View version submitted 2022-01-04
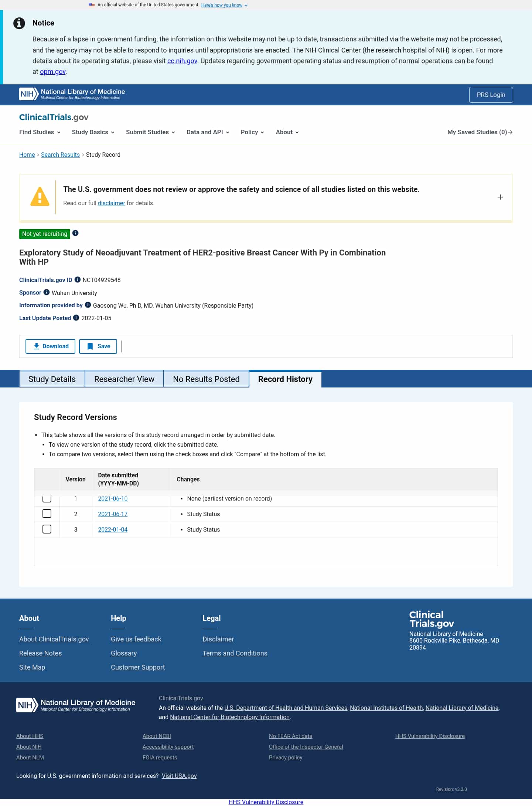Viewport: 532px width, 806px height. (x=113, y=529)
